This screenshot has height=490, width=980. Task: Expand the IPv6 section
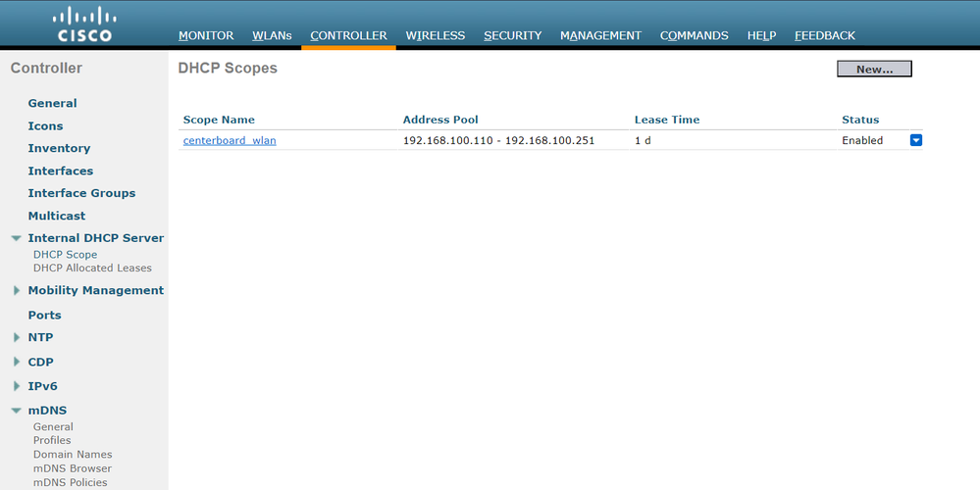pos(17,386)
